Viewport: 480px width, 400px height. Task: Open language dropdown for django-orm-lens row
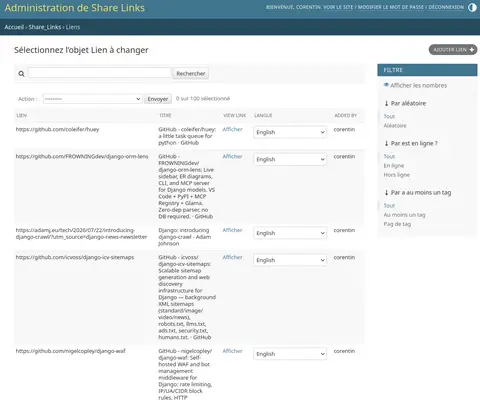tap(290, 159)
